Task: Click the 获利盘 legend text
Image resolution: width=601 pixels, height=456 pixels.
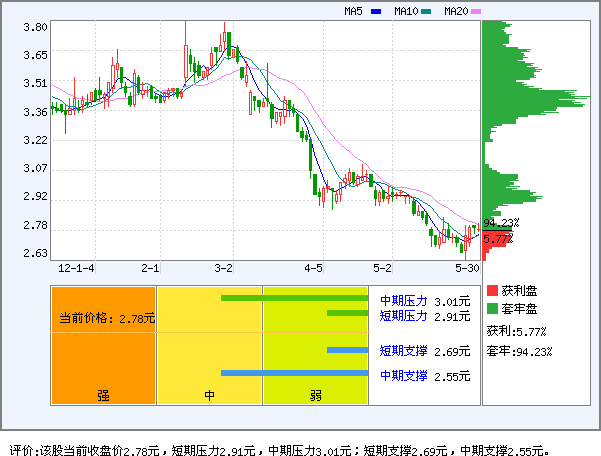Action: (x=519, y=291)
